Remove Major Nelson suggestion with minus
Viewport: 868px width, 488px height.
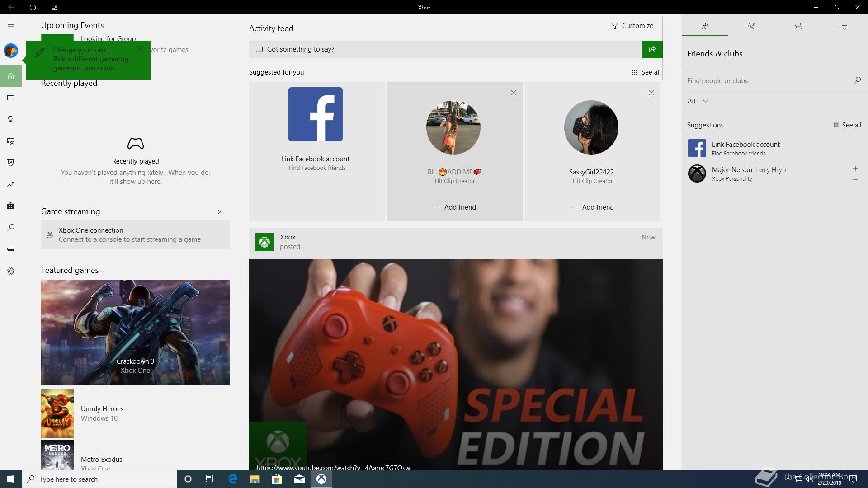(x=855, y=179)
